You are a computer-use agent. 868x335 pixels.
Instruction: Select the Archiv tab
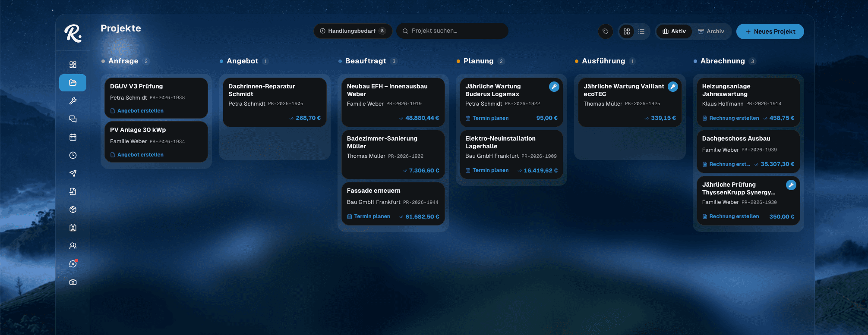pos(711,31)
